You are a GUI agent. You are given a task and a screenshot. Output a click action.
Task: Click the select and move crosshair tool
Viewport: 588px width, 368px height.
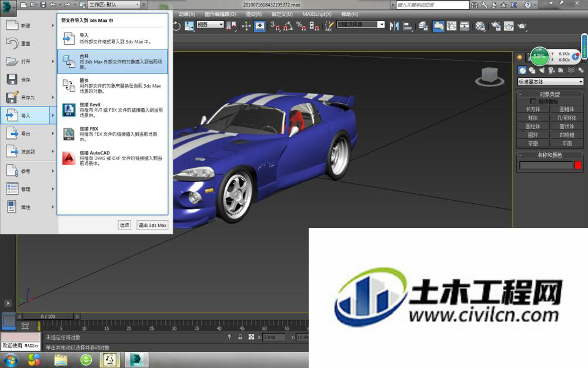click(x=246, y=26)
